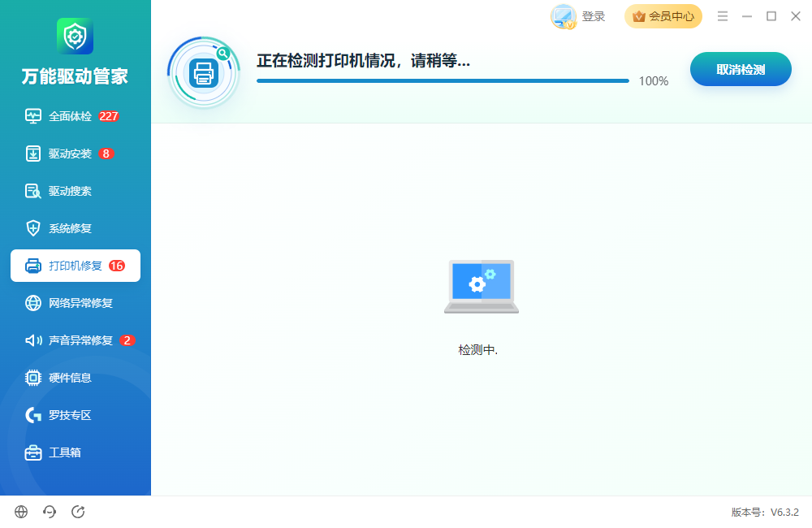Click the 系统修复 shield plus icon
The image size is (812, 528).
pos(33,228)
